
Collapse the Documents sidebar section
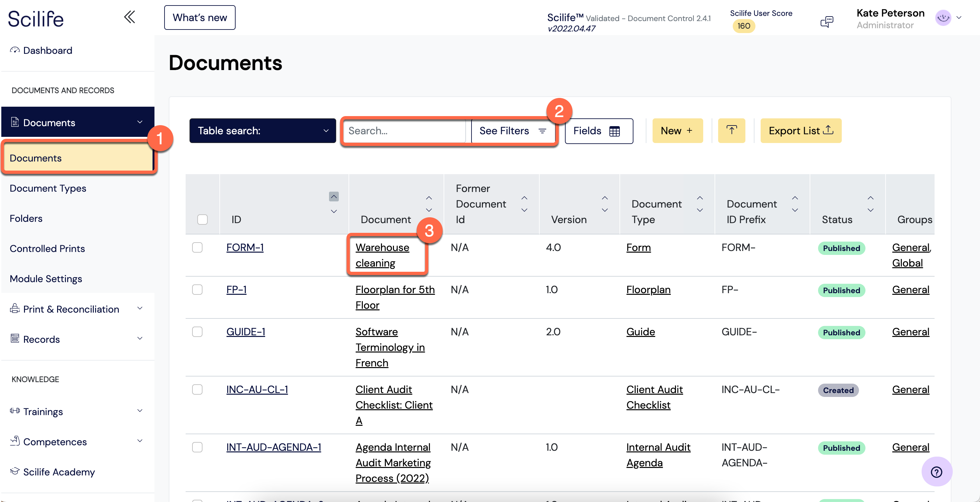click(140, 122)
